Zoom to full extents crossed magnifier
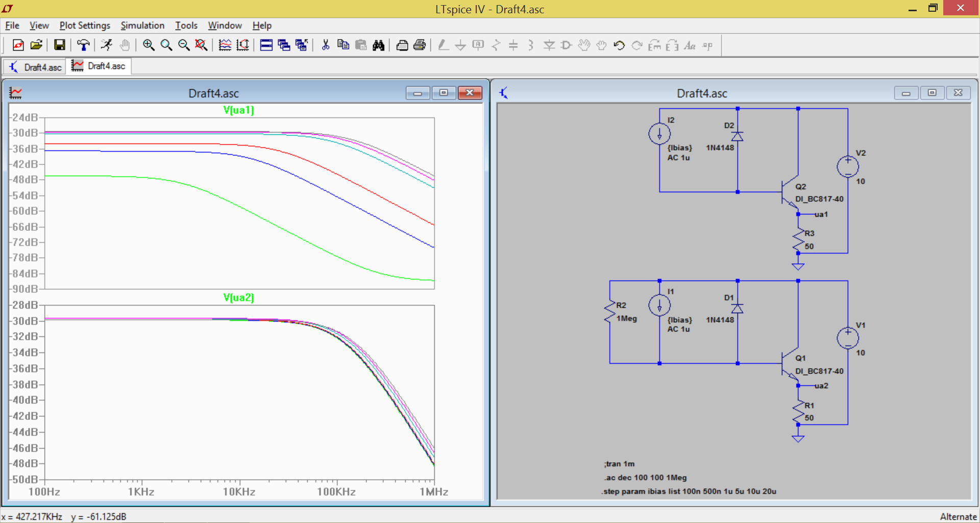This screenshot has height=523, width=980. (x=201, y=45)
